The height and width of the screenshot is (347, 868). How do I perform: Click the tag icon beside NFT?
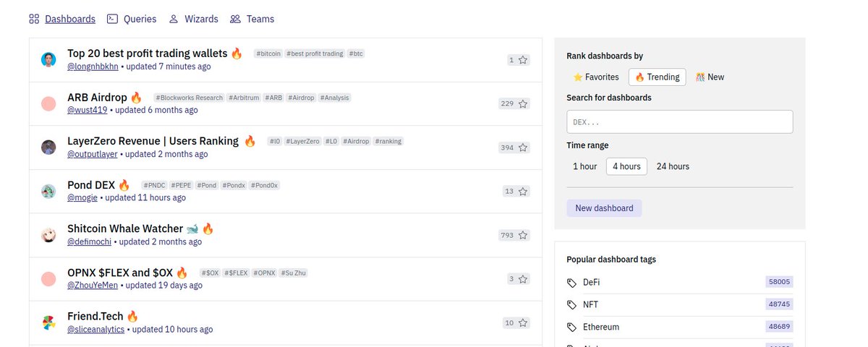[x=571, y=304]
